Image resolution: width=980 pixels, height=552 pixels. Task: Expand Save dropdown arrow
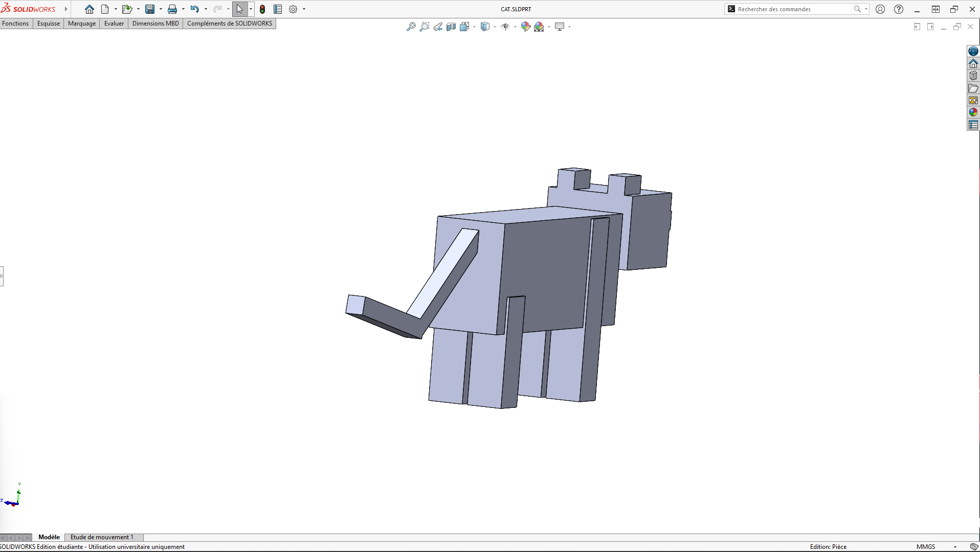pyautogui.click(x=161, y=9)
